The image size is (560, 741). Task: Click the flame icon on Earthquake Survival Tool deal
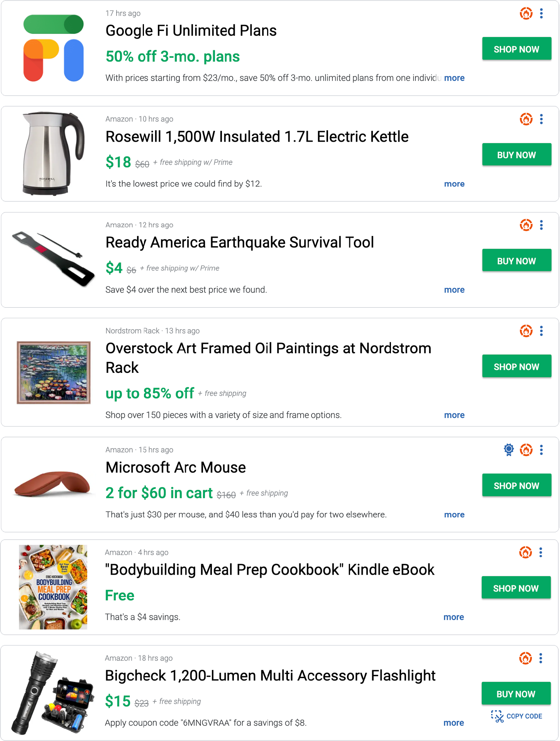pyautogui.click(x=526, y=225)
